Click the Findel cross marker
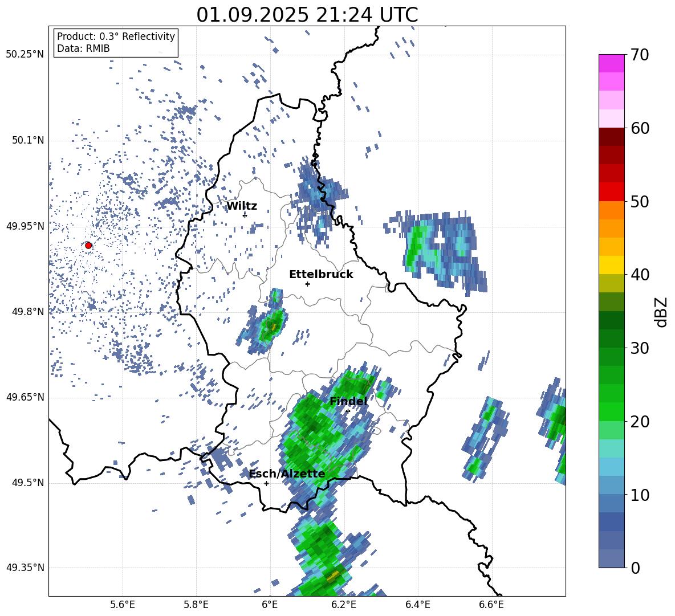The height and width of the screenshot is (616, 675). (348, 411)
